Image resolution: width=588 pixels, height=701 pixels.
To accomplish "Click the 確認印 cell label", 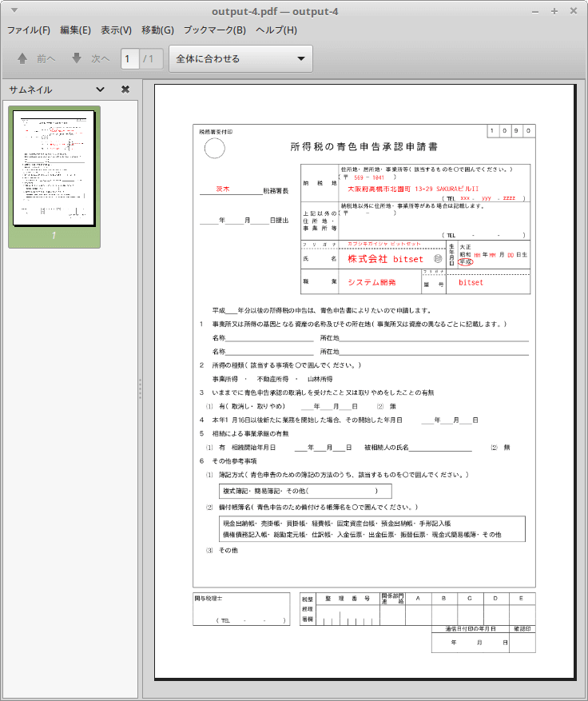I will (522, 628).
